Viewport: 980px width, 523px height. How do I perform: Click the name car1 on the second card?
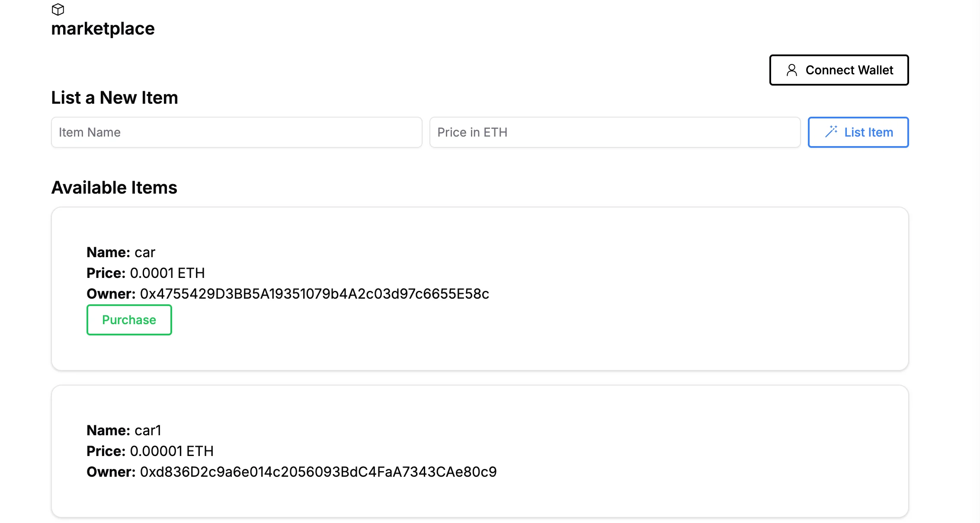[x=147, y=430]
